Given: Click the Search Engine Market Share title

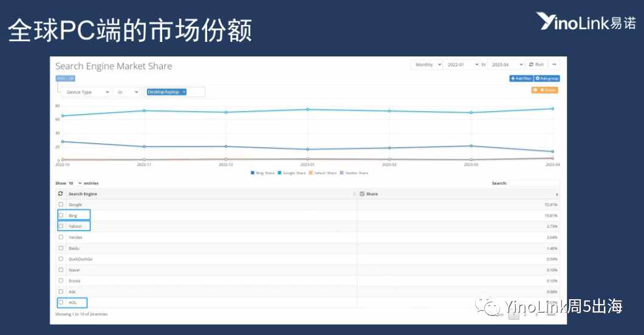Looking at the screenshot, I should pyautogui.click(x=114, y=66).
